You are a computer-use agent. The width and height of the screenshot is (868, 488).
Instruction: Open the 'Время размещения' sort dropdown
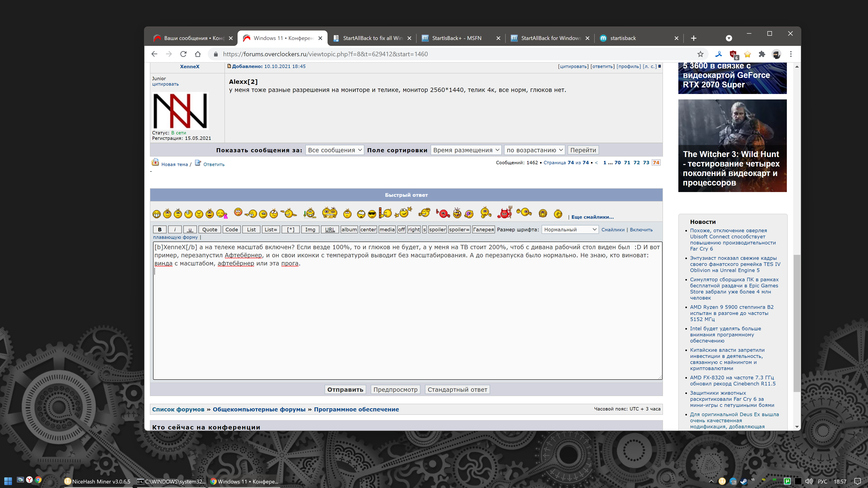tap(466, 150)
